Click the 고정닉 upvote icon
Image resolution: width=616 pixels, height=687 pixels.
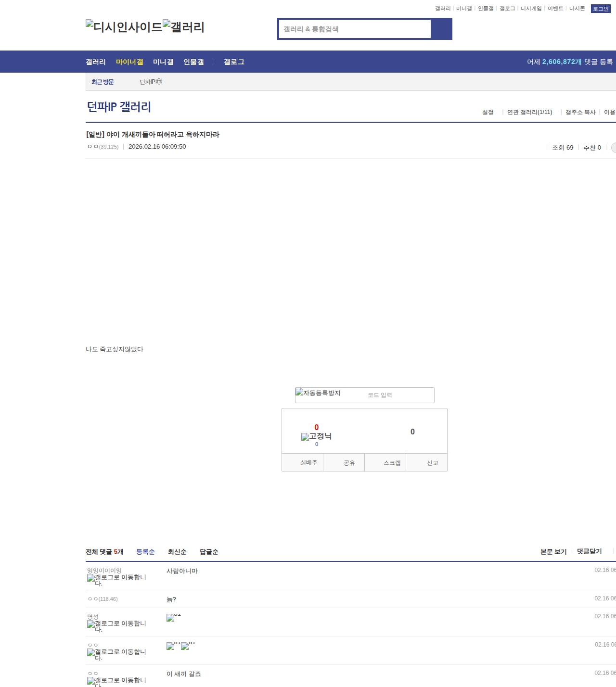[316, 436]
